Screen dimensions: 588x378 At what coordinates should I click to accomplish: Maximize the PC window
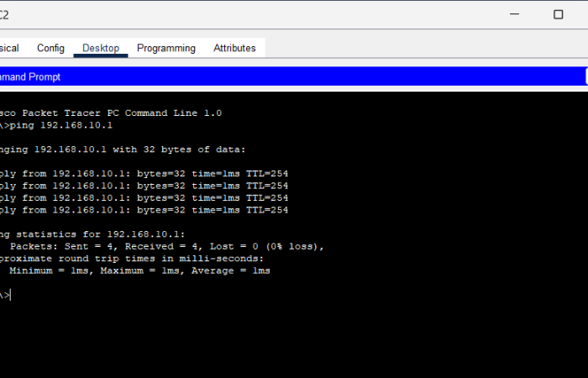pos(558,14)
